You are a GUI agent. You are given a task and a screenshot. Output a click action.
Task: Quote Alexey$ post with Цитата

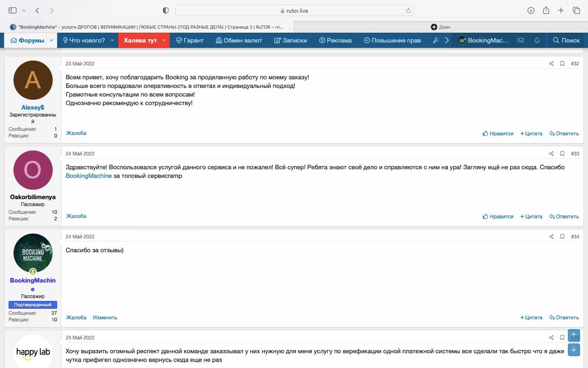(531, 133)
